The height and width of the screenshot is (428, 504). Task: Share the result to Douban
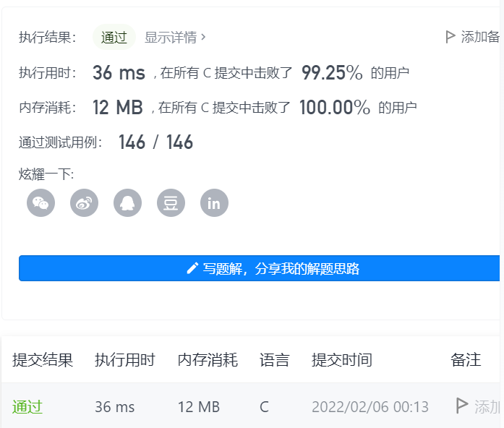click(171, 203)
